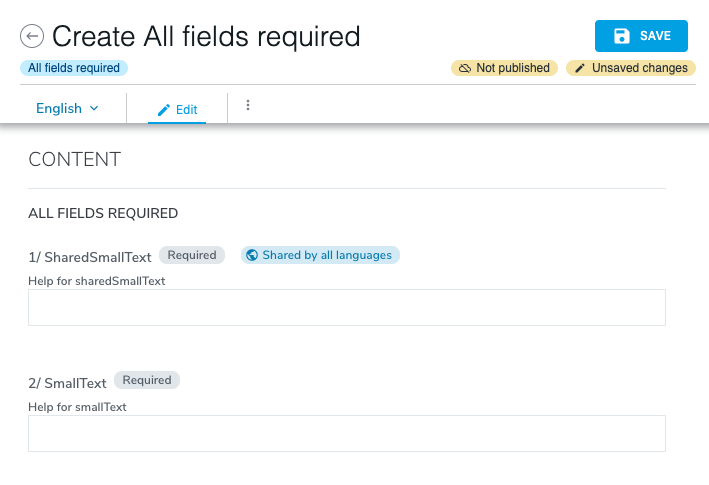
Task: Expand the English language dropdown
Action: click(67, 108)
